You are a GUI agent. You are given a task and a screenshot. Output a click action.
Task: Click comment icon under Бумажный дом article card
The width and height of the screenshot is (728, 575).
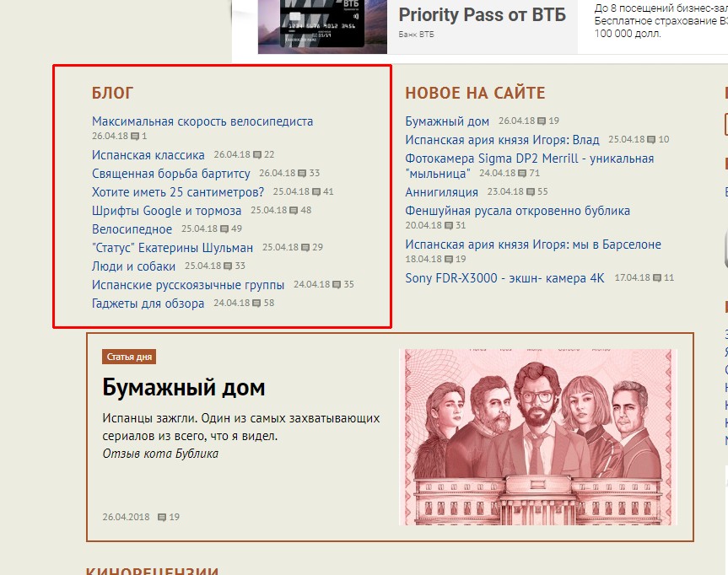point(163,517)
